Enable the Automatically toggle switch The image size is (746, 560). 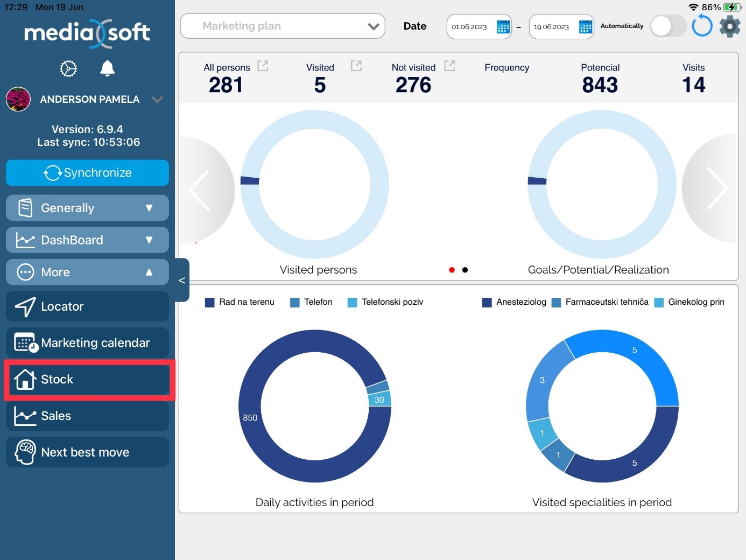[x=667, y=26]
